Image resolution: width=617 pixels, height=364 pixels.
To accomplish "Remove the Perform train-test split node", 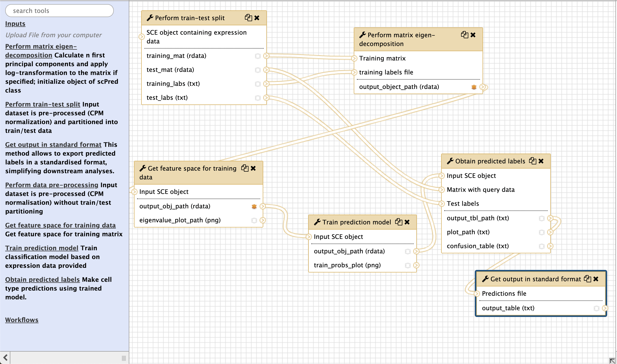I will tap(257, 18).
